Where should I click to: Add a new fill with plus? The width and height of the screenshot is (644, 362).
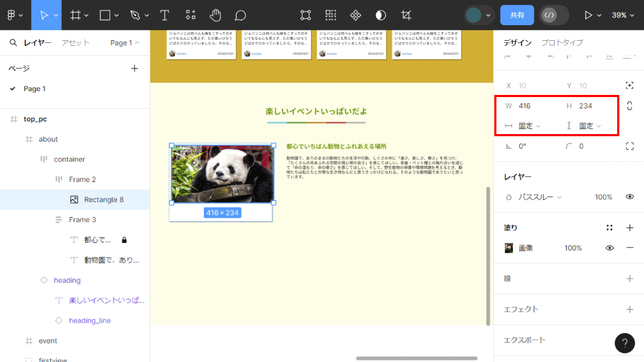coord(630,228)
